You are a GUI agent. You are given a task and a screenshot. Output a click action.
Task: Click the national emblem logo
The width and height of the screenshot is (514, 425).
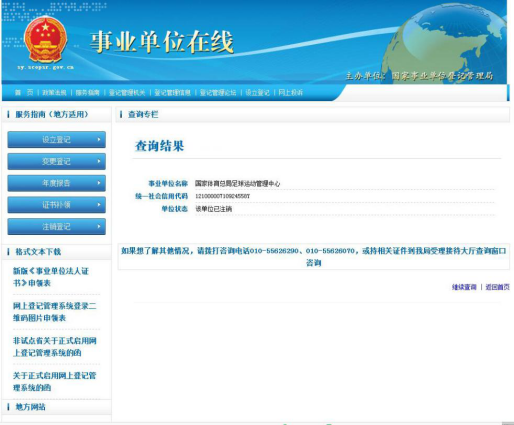coord(46,39)
